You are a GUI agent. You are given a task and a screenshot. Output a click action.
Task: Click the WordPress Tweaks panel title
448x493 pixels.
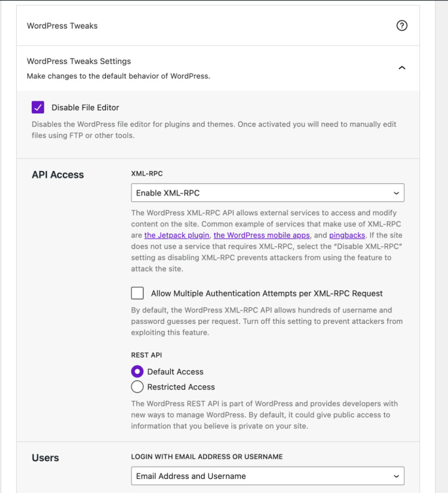point(62,26)
